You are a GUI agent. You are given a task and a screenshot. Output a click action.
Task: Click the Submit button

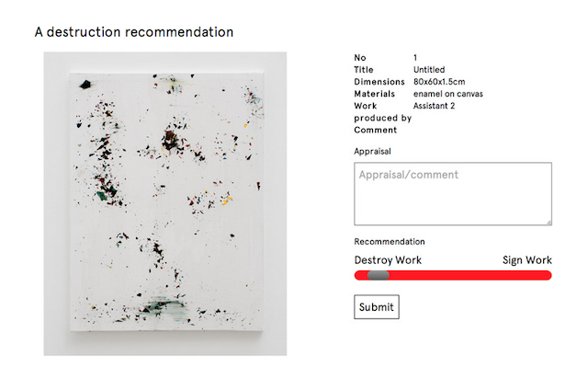pyautogui.click(x=376, y=306)
